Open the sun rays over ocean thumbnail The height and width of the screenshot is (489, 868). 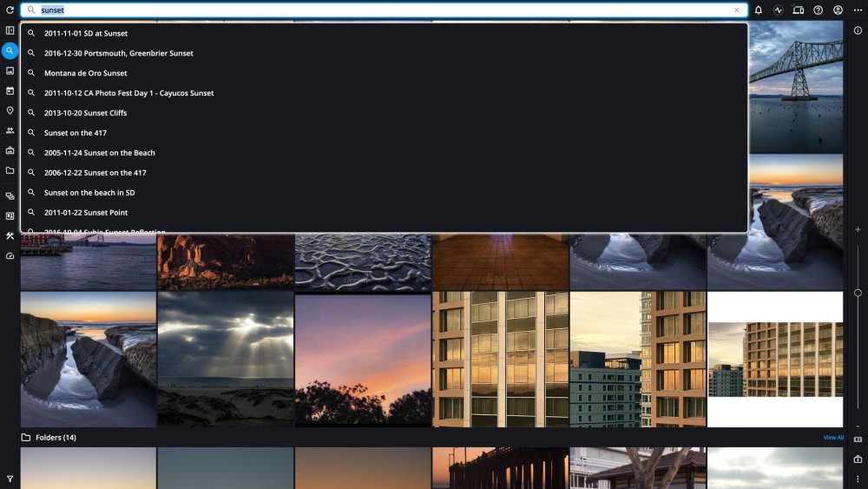tap(226, 359)
